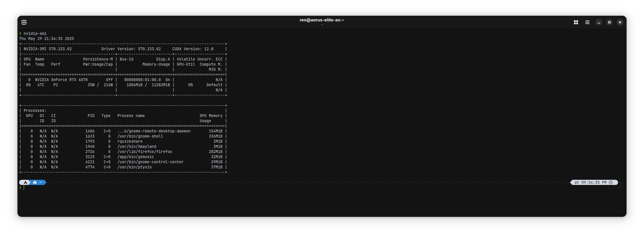Close the terminal window

(x=620, y=22)
